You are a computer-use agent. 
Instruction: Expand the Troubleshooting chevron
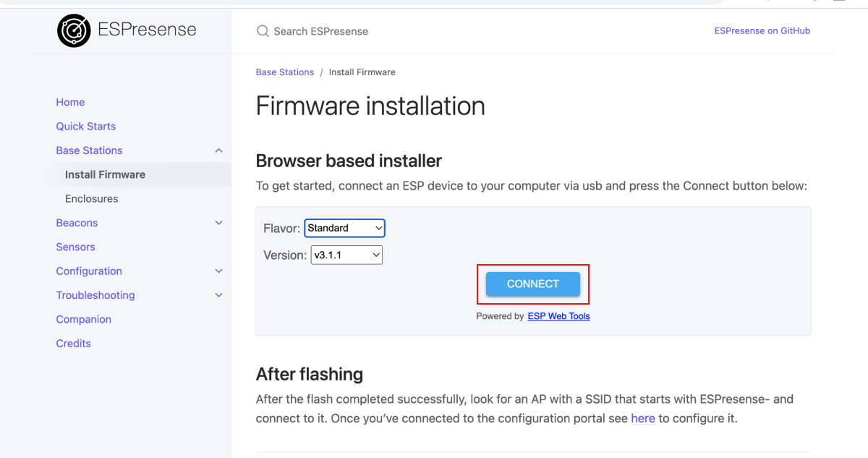click(218, 295)
